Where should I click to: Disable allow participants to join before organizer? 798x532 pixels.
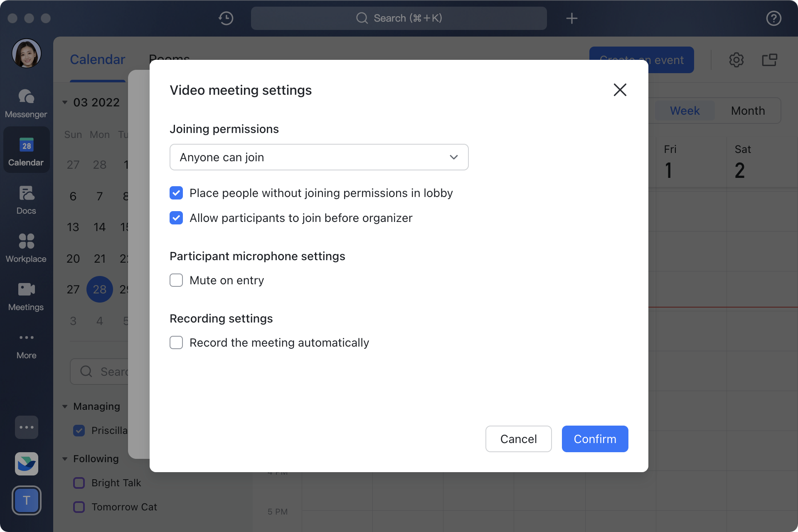[x=176, y=218]
